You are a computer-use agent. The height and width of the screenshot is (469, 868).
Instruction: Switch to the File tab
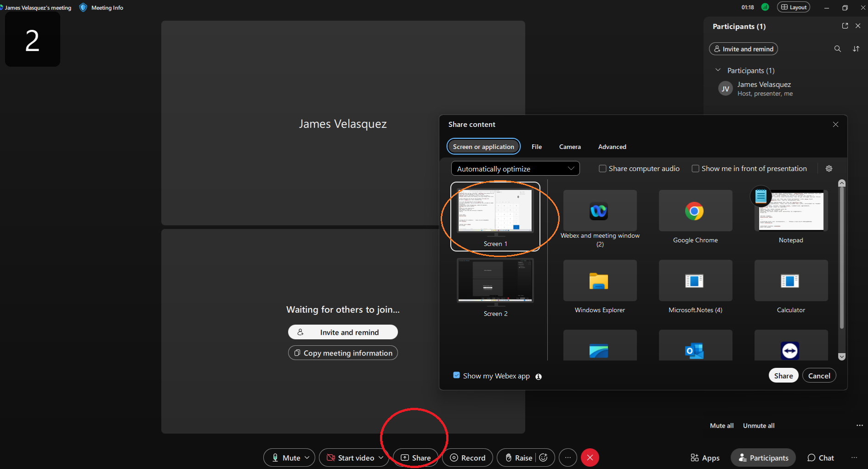click(536, 147)
